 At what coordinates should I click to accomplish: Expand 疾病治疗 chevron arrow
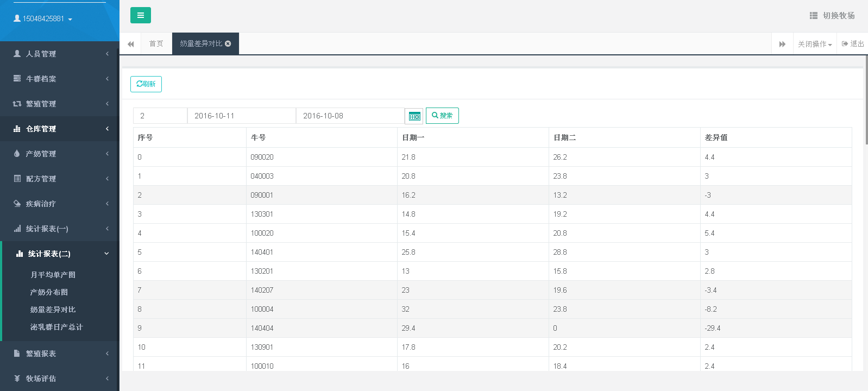107,204
